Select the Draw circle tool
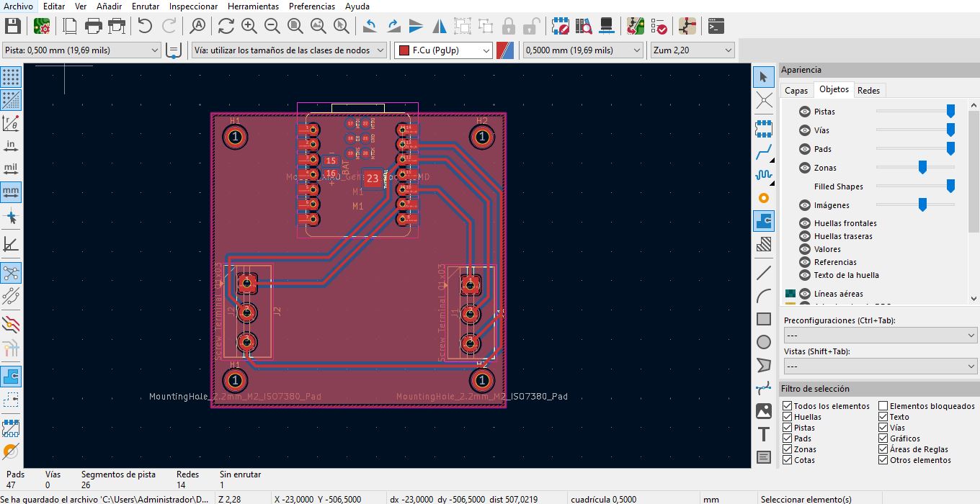 pos(764,342)
